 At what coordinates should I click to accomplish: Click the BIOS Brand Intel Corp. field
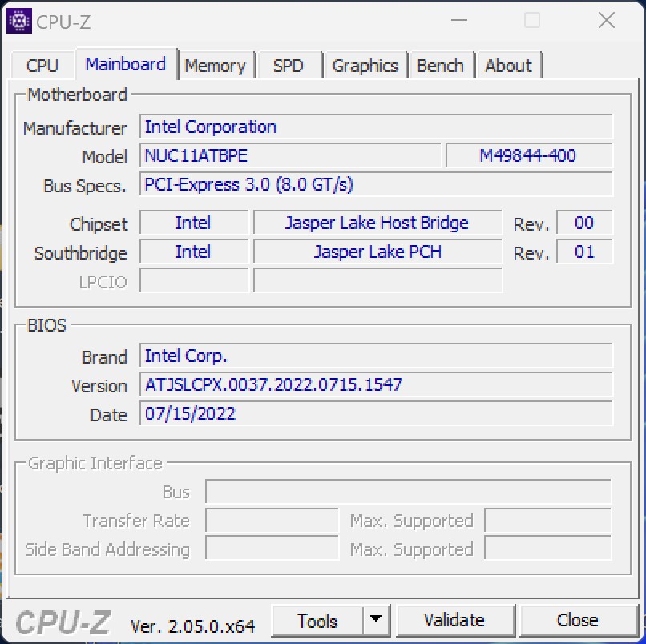(376, 356)
